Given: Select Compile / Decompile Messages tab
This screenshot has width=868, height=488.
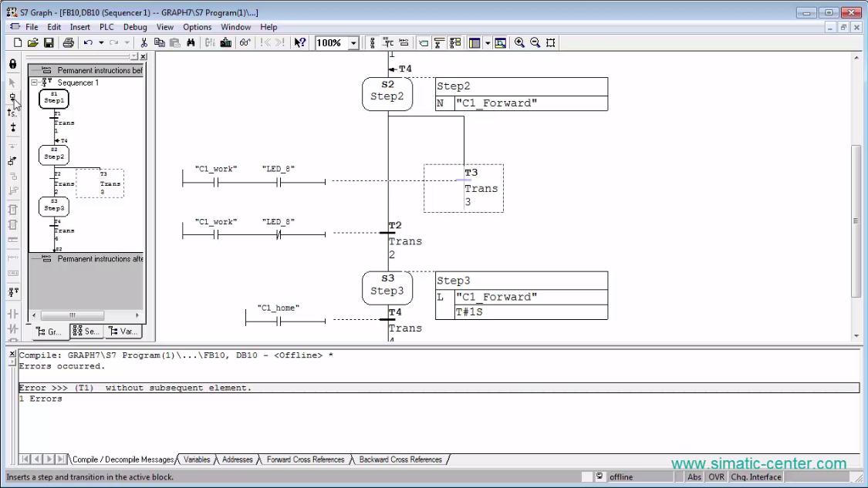Looking at the screenshot, I should 123,459.
